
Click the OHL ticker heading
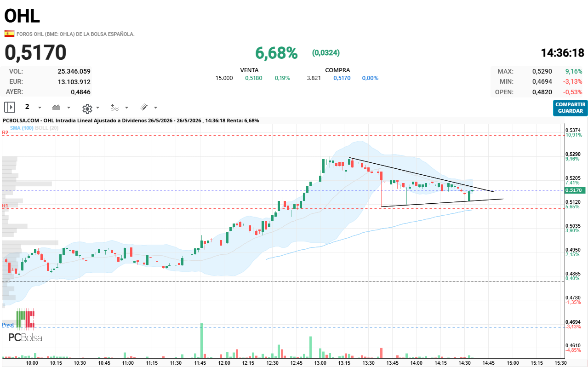pyautogui.click(x=22, y=16)
